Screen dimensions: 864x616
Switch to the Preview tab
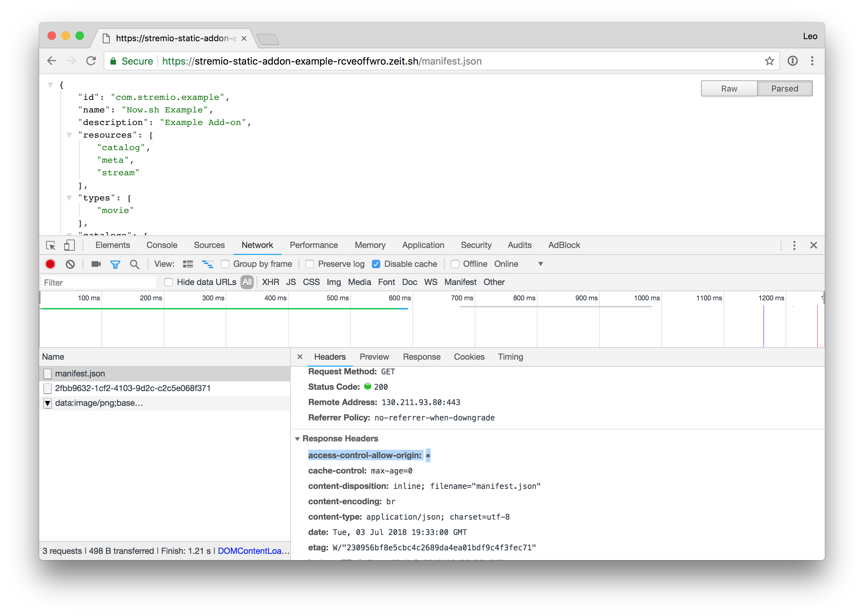(x=374, y=357)
